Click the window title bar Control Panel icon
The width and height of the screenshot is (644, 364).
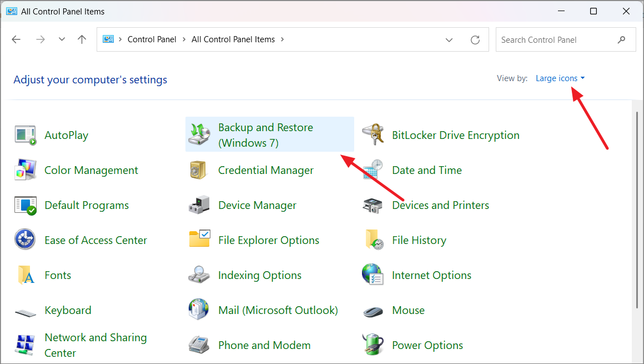(12, 11)
